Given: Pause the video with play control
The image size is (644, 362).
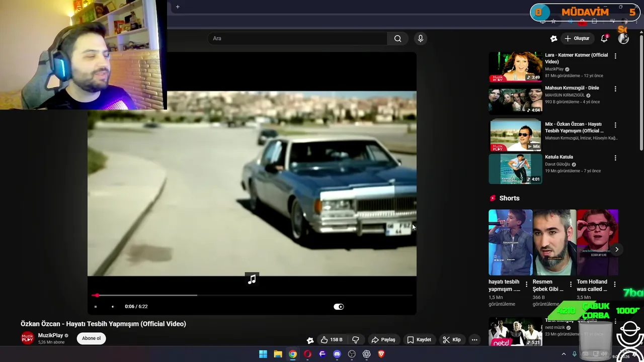Looking at the screenshot, I should pos(95,307).
